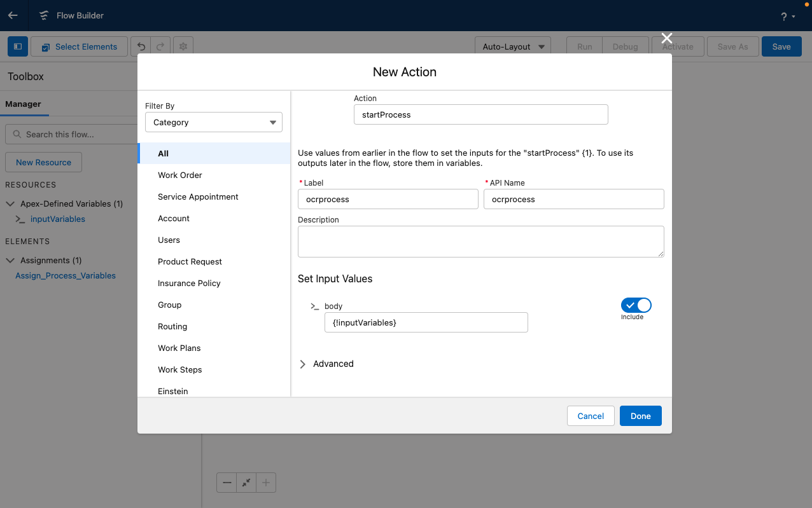Screen dimensions: 812x508
Task: Click the Apex variable icon beside body
Action: (315, 306)
